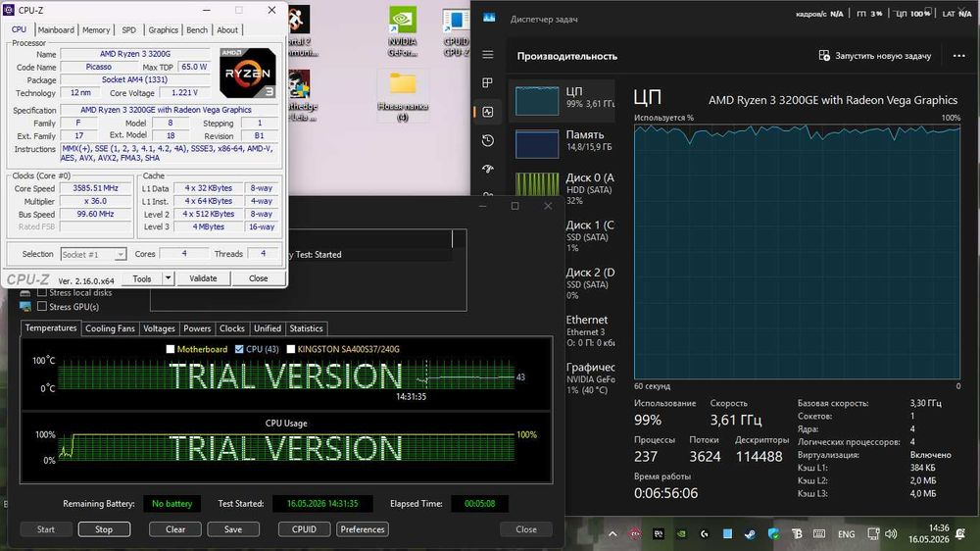The image size is (980, 551).
Task: Click the blue square tray icon
Action: [x=727, y=534]
